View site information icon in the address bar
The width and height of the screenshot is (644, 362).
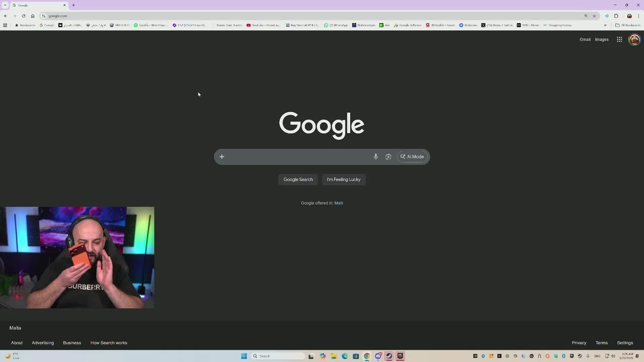pos(44,16)
